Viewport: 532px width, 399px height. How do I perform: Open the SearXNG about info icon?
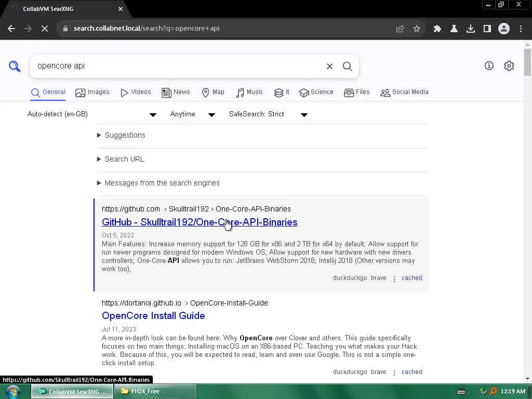click(489, 66)
